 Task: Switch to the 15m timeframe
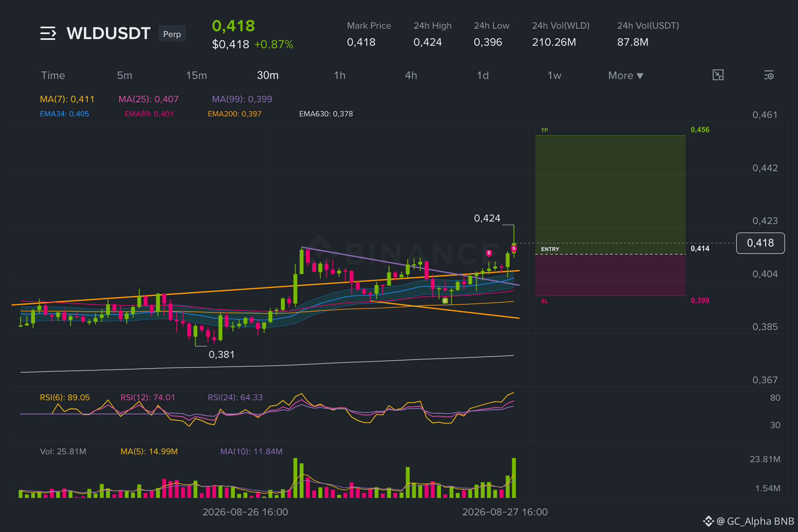(197, 75)
